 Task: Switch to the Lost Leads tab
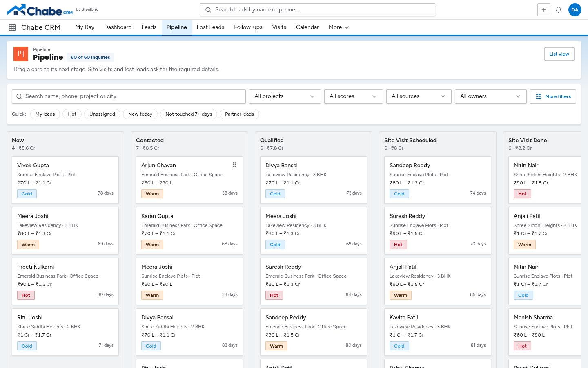[210, 27]
